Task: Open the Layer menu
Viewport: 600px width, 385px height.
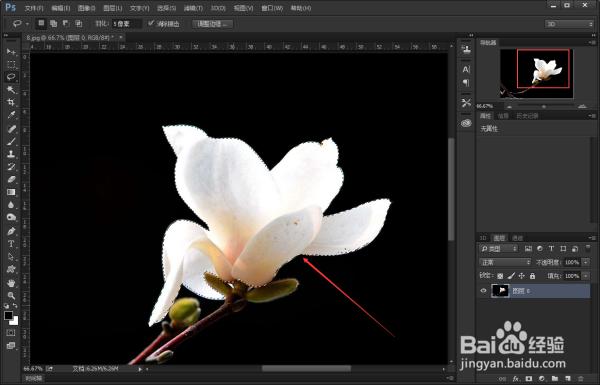Action: pyautogui.click(x=112, y=8)
